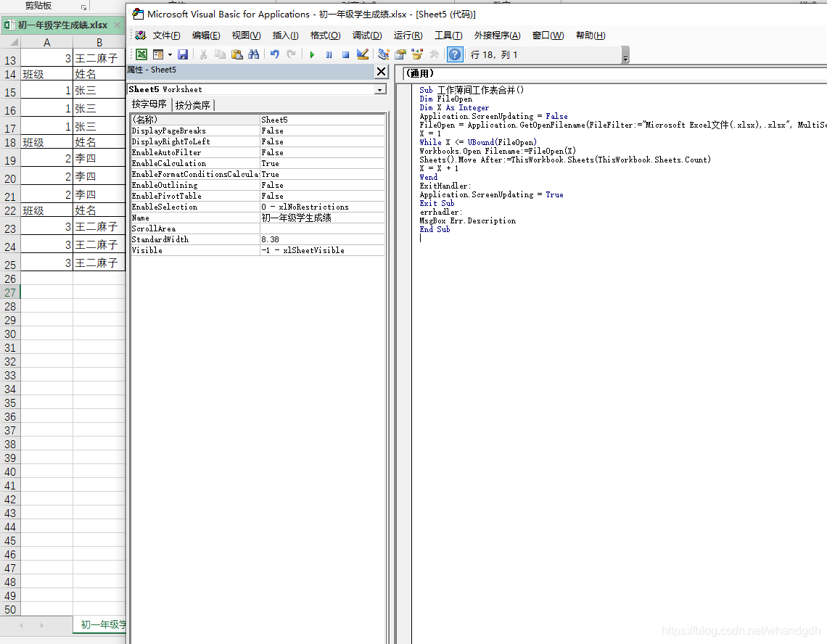Switch to the 按分类序 tab
The image size is (827, 644).
click(192, 105)
